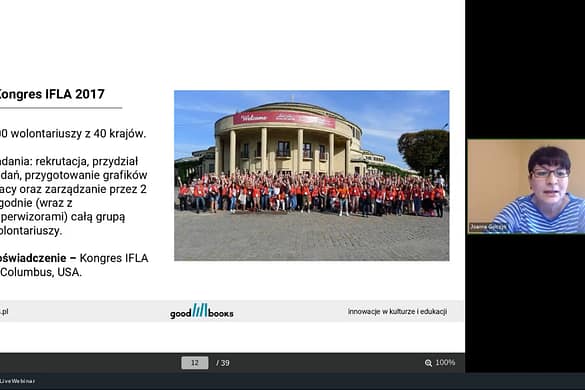Click the wolontariuszy z 40 krajów line

tap(73, 134)
